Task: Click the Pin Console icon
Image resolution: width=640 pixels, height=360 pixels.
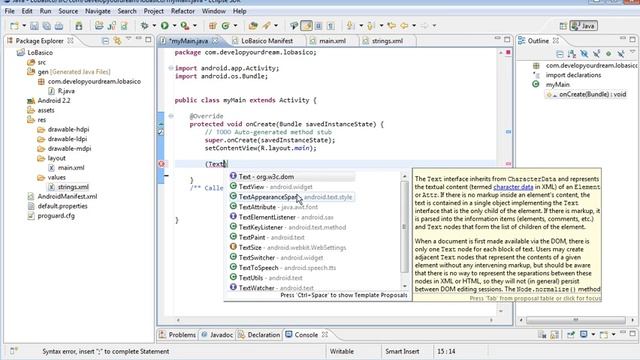Action: tap(571, 335)
